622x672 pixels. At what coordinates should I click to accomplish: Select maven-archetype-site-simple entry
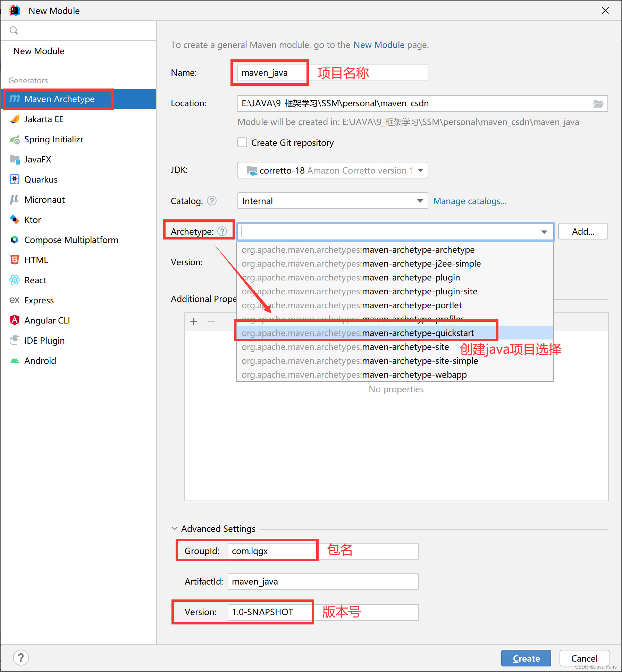coord(395,361)
